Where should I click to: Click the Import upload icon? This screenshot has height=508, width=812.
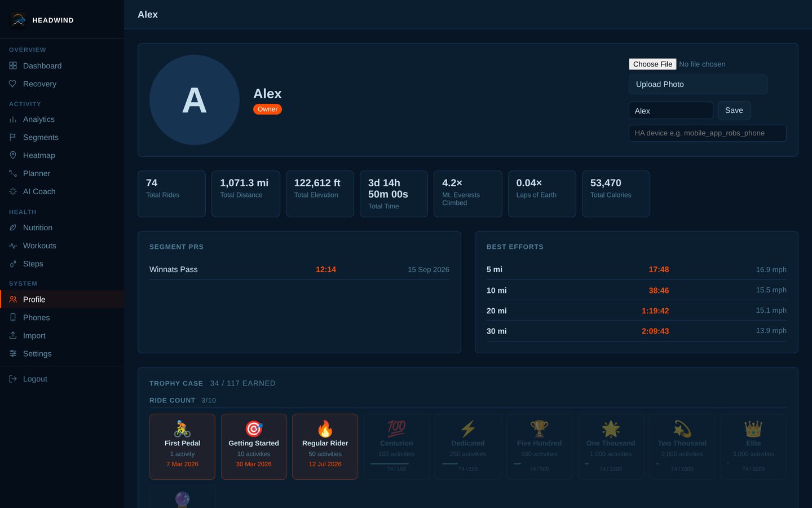click(x=13, y=335)
